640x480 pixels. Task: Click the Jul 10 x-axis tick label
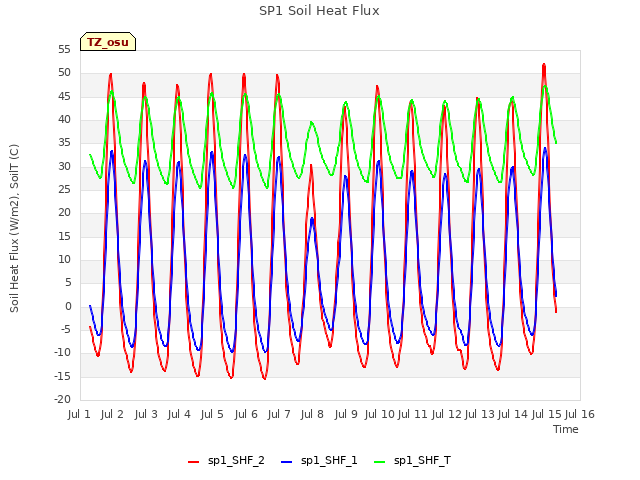[x=380, y=414]
